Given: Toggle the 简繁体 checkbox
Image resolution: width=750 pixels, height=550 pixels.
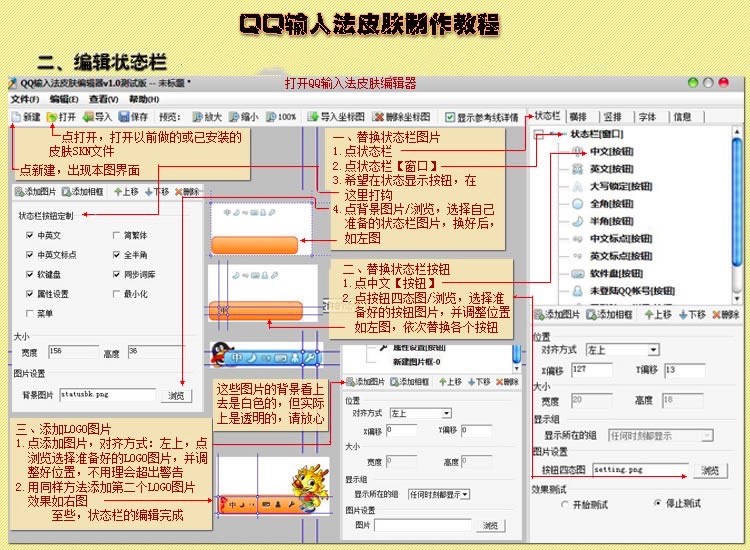Looking at the screenshot, I should tap(116, 235).
